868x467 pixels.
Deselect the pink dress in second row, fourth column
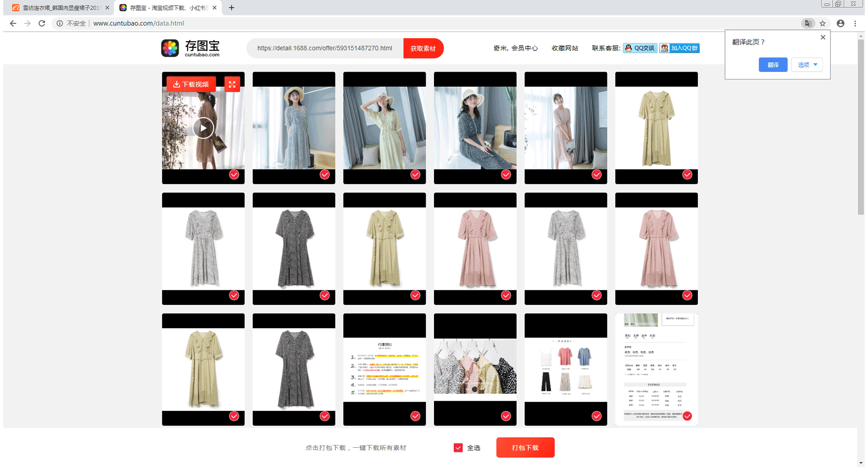[x=506, y=295]
